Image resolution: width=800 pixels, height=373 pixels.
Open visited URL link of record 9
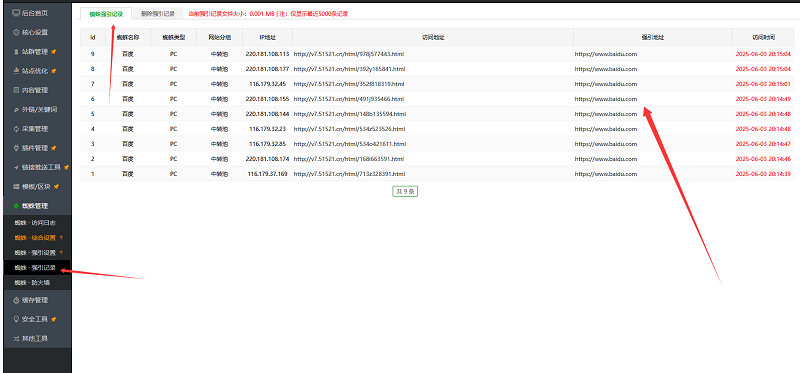349,54
